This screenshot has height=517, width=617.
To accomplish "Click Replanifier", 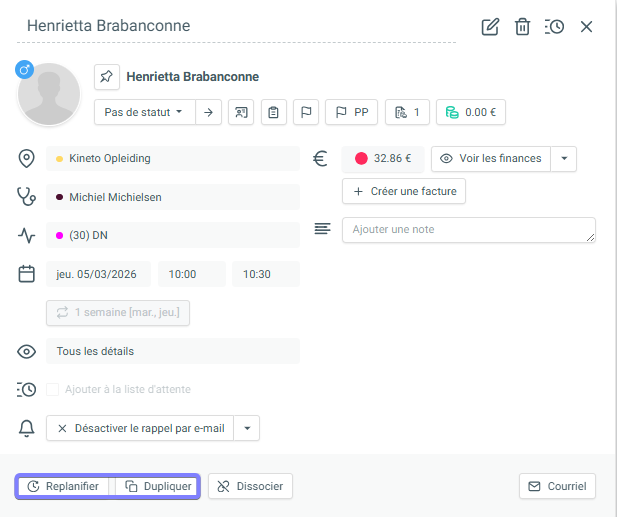I will tap(63, 487).
